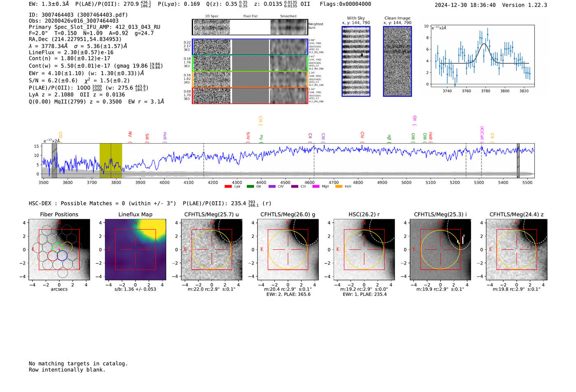Viewport: 576px width, 392px height.
Task: Select the green-bordered fiber 2D spectrum row
Action: (x=250, y=63)
